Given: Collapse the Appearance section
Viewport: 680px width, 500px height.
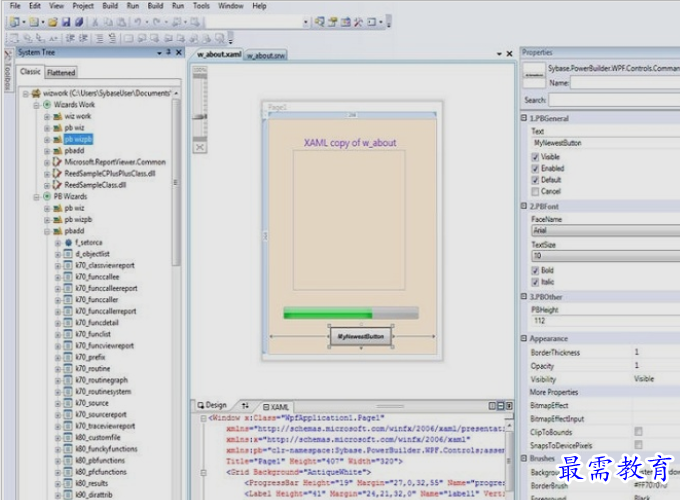Looking at the screenshot, I should 524,338.
